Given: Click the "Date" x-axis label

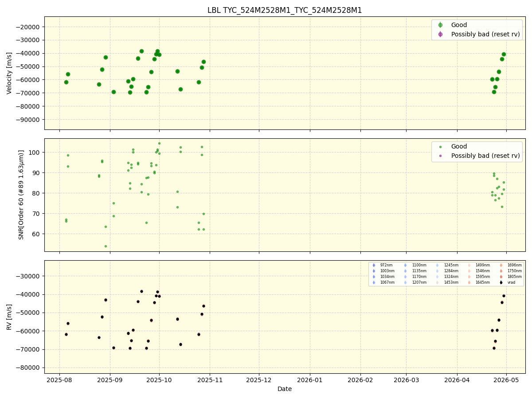Looking at the screenshot, I should click(285, 389).
